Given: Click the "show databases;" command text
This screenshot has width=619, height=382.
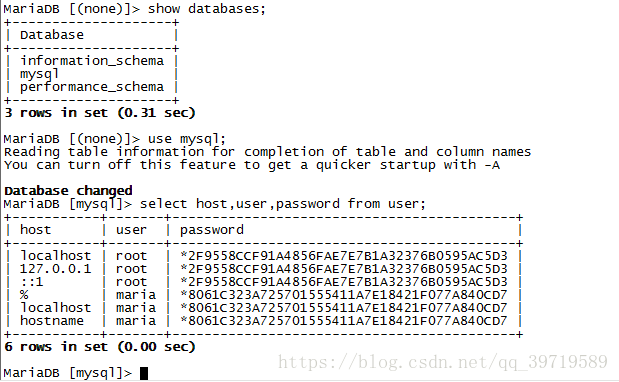Looking at the screenshot, I should 207,9.
